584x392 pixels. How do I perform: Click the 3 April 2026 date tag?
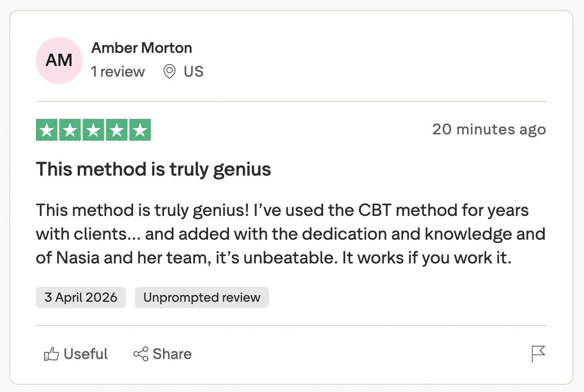coord(81,297)
